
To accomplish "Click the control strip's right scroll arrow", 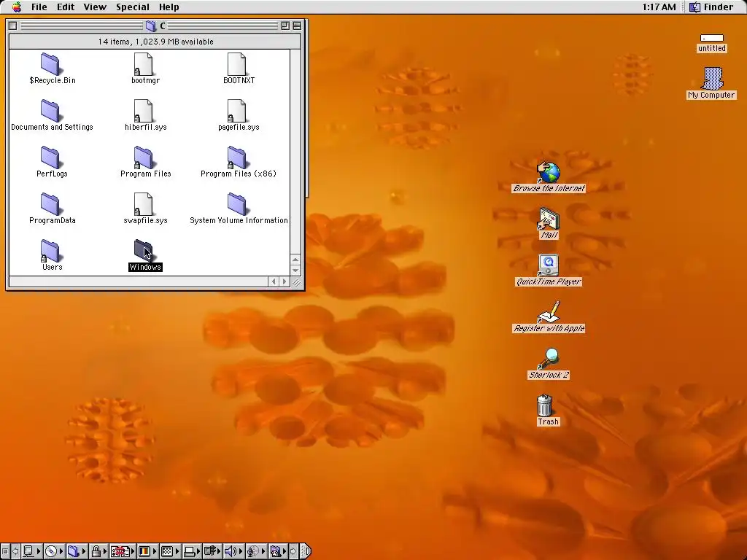I will click(293, 551).
